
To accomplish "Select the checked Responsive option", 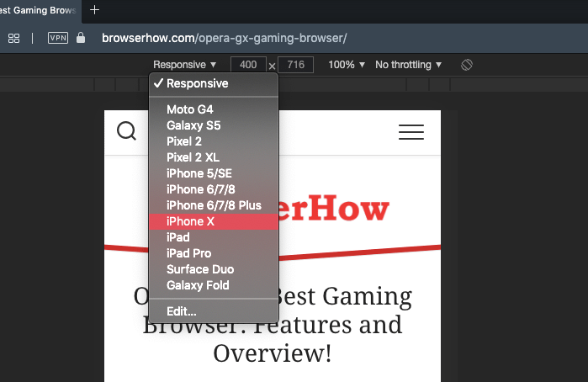I will [x=197, y=84].
